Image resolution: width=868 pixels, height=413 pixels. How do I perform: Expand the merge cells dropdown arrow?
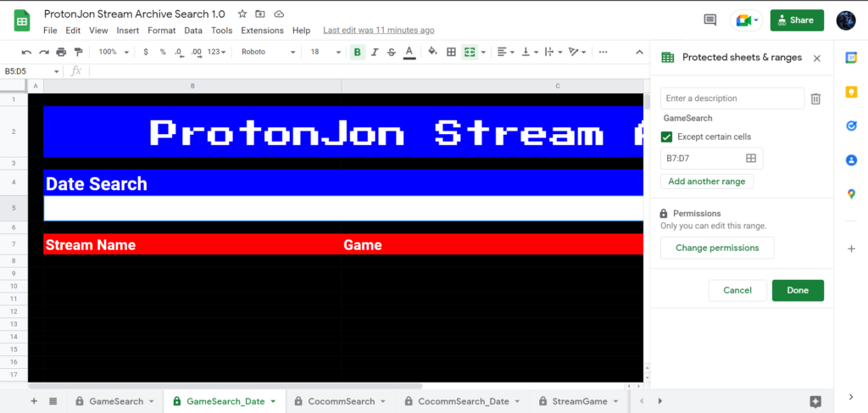[x=483, y=52]
